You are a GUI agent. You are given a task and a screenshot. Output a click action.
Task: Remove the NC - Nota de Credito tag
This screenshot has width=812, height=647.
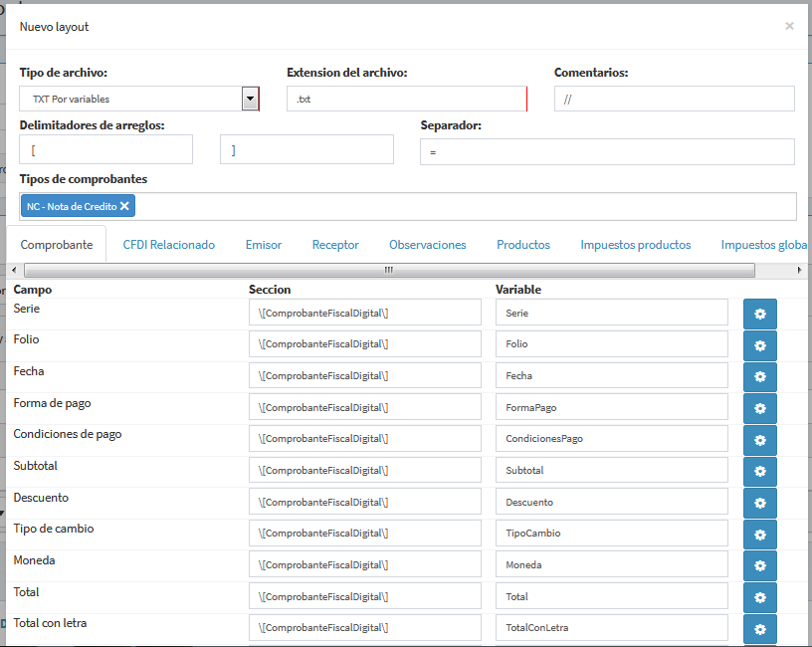click(124, 206)
